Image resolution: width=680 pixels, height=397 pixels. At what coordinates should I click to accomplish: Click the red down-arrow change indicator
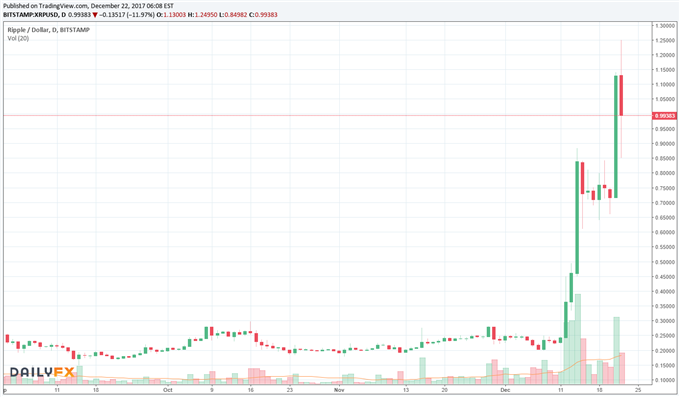click(95, 15)
